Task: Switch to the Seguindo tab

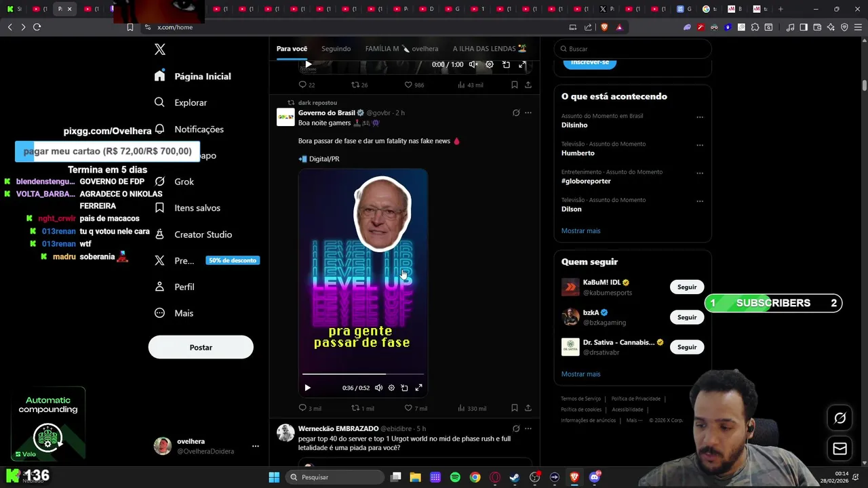Action: [336, 49]
